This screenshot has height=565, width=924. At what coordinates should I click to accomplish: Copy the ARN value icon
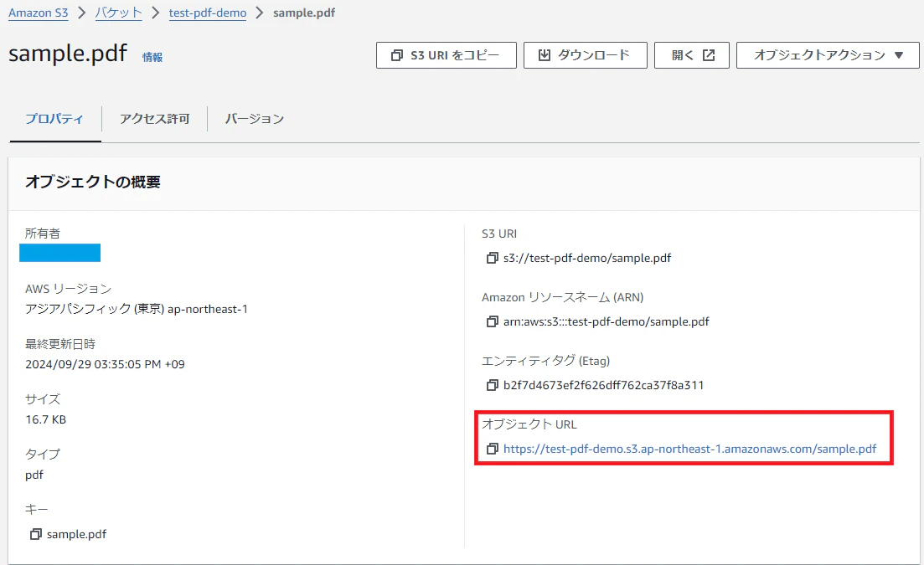492,321
